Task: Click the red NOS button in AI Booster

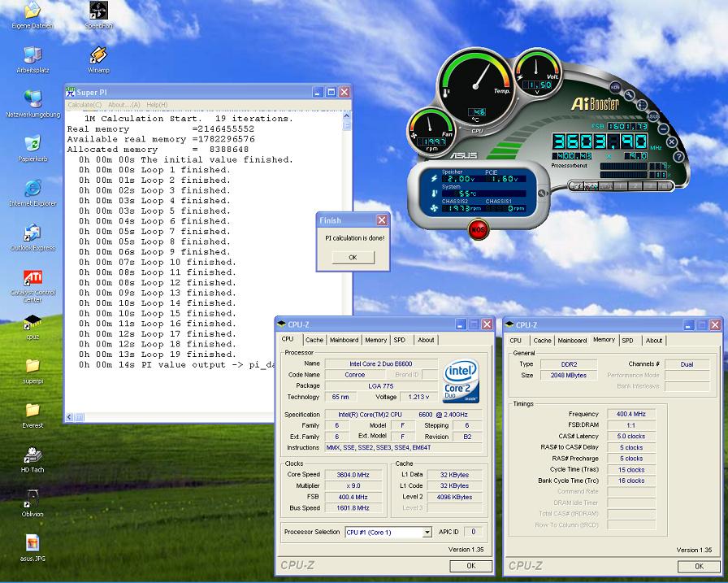Action: [x=478, y=229]
